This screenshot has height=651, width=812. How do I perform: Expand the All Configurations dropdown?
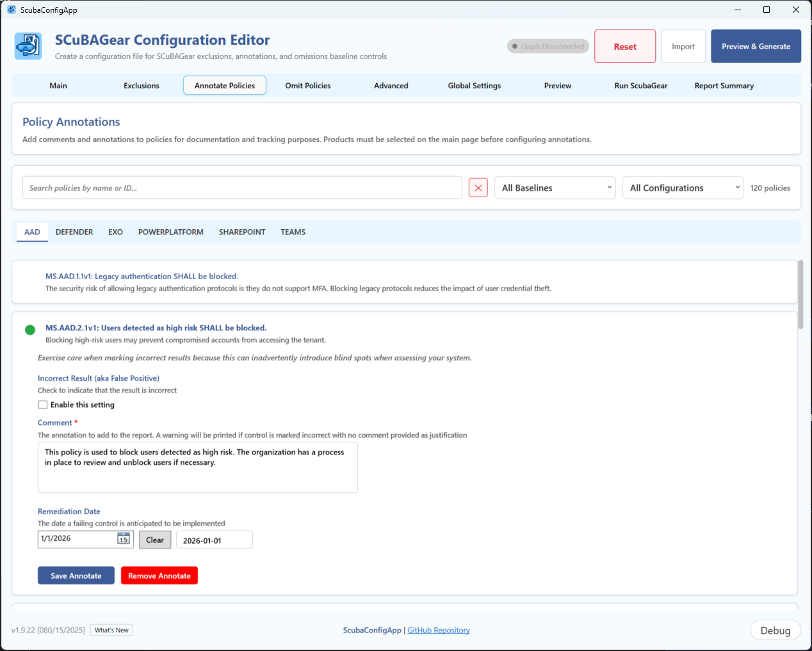(683, 188)
